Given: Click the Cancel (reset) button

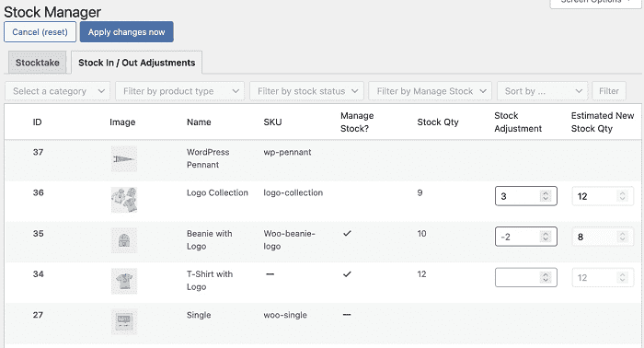Looking at the screenshot, I should pyautogui.click(x=40, y=32).
